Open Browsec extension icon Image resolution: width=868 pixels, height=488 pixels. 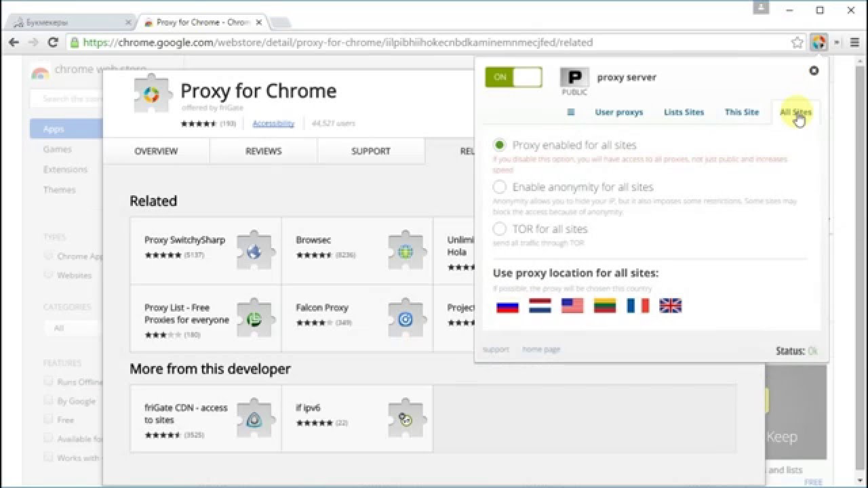click(406, 251)
